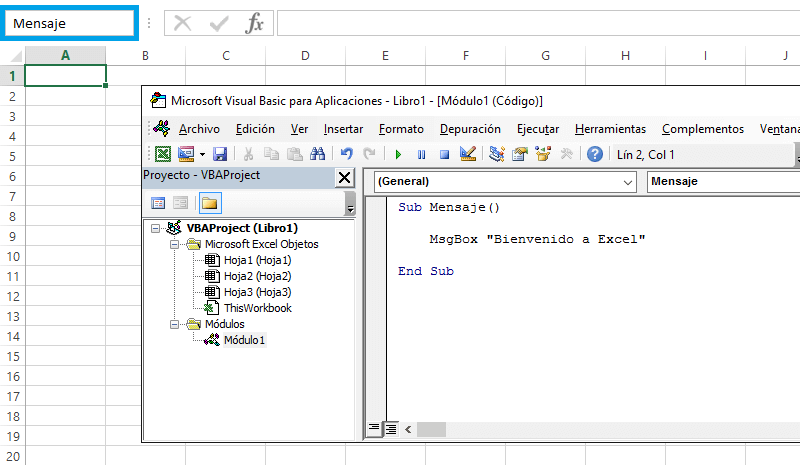This screenshot has height=465, width=800.
Task: Open the Herramientas menu
Action: [610, 129]
